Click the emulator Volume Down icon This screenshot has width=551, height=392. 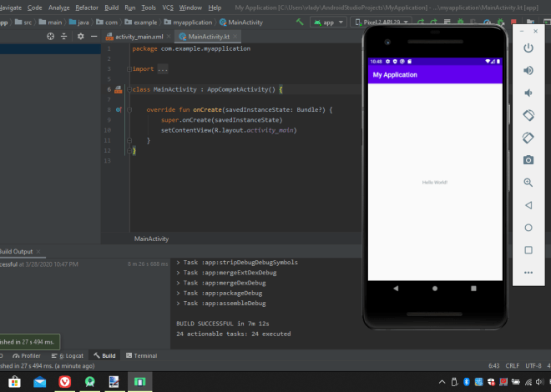coord(528,93)
